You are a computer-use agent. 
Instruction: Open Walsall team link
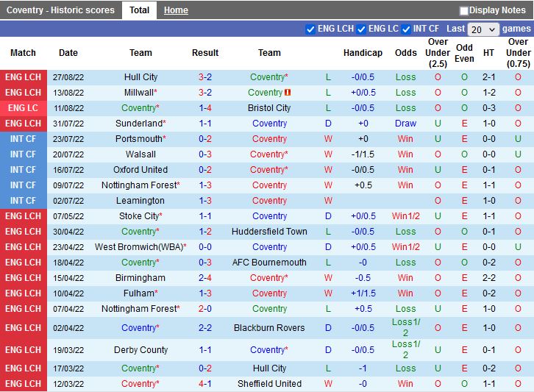tap(140, 154)
